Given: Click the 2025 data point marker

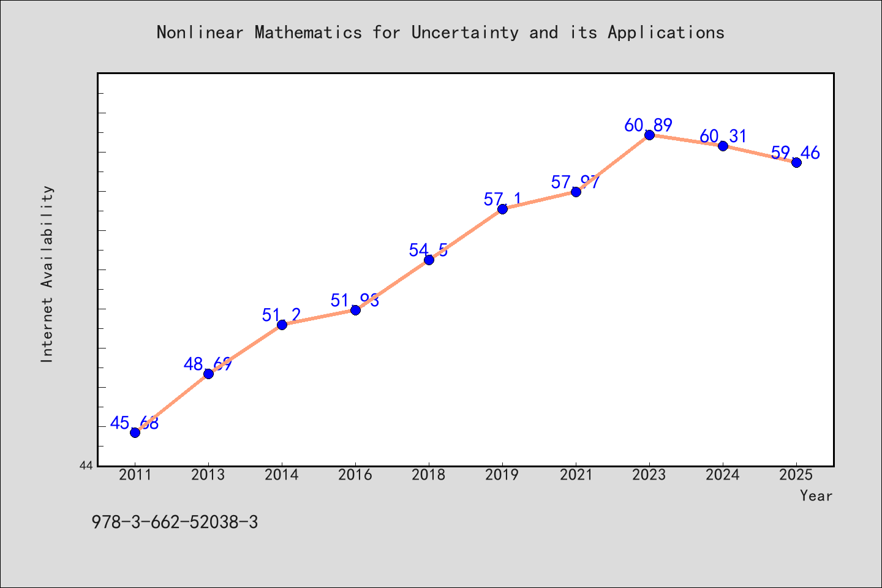Looking at the screenshot, I should coord(796,162).
